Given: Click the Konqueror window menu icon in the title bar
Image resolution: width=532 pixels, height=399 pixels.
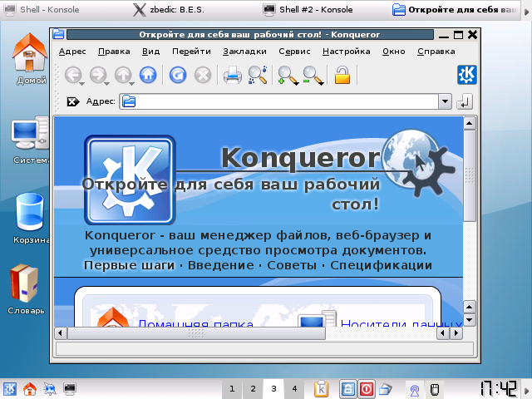Looking at the screenshot, I should click(x=58, y=34).
